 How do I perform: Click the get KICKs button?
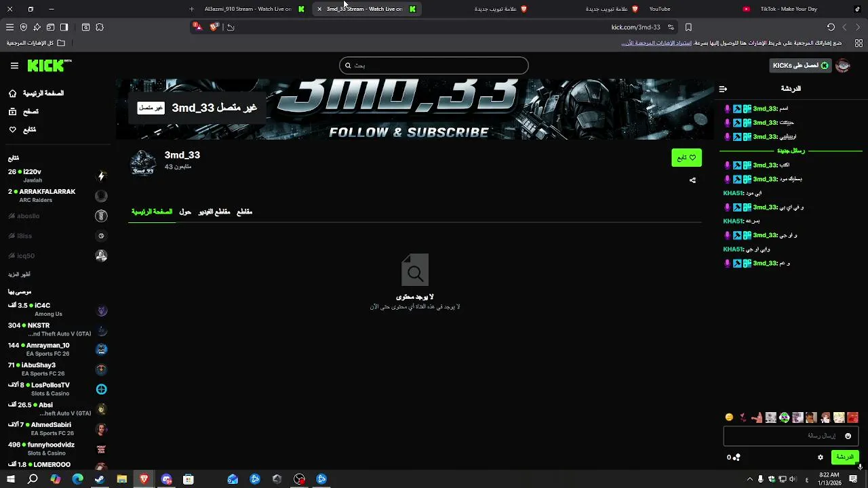coord(800,66)
